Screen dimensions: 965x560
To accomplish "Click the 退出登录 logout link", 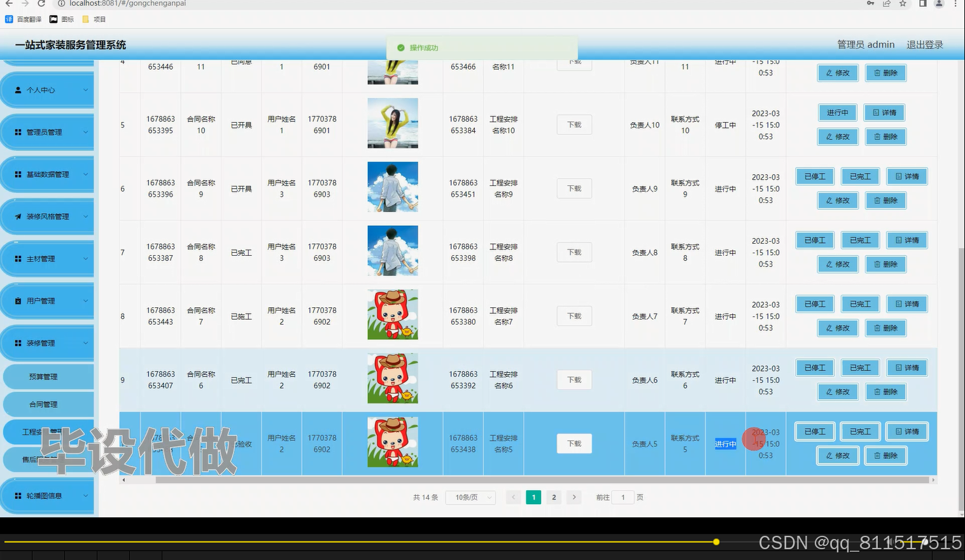I will (925, 45).
